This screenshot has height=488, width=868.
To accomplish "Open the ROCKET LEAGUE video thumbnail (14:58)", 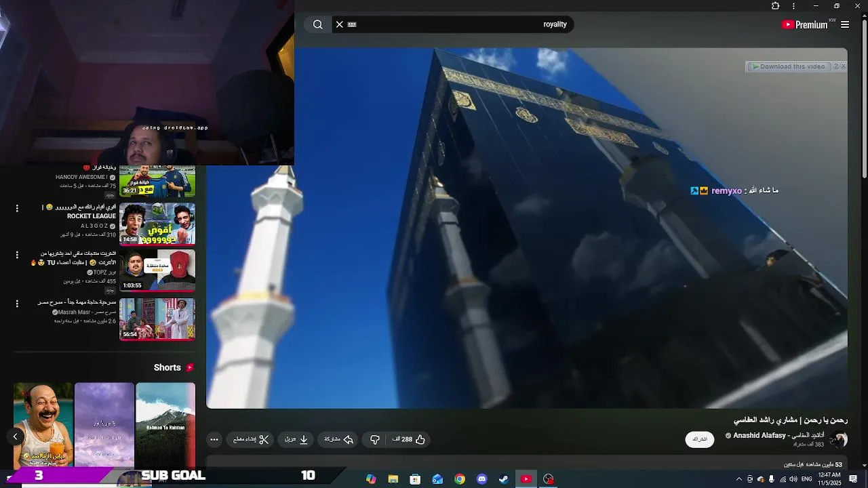I will [x=157, y=224].
